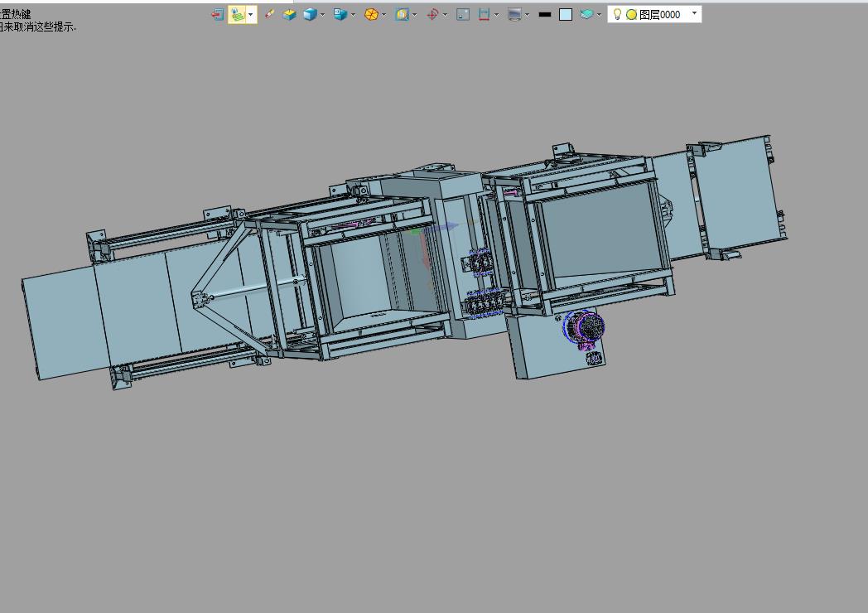Select the blue shaded cube display icon
Image resolution: width=868 pixels, height=613 pixels.
(x=310, y=14)
